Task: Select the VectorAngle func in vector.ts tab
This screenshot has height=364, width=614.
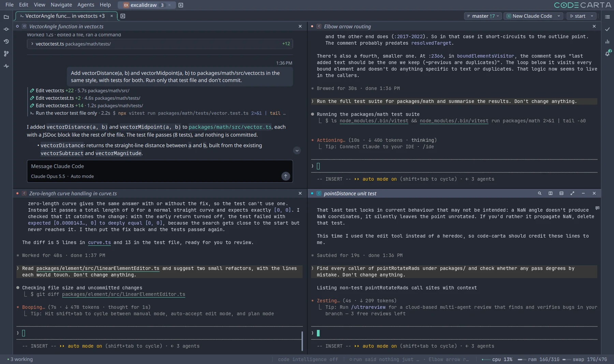Action: 65,16
